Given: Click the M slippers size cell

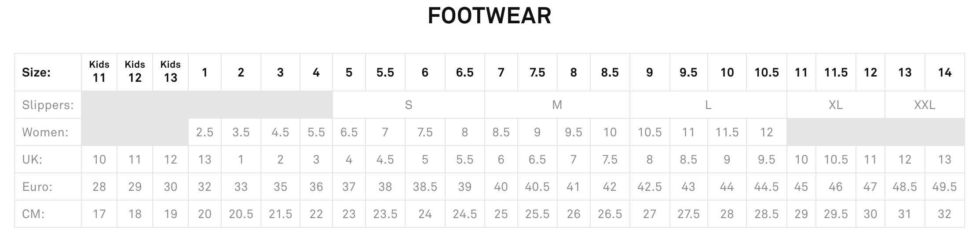Looking at the screenshot, I should (x=557, y=105).
